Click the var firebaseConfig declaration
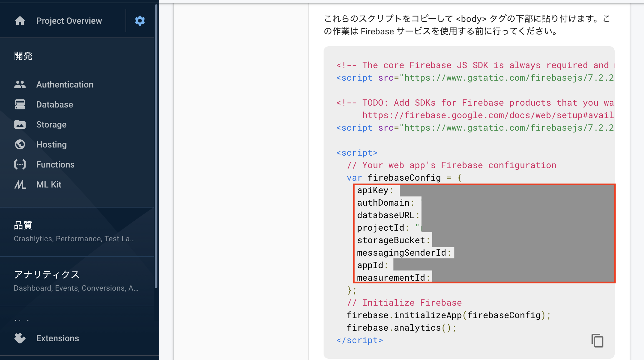 point(404,177)
